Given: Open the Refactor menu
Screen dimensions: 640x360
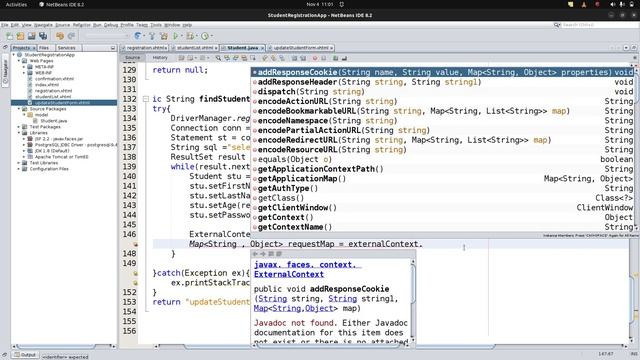Looking at the screenshot, I should tap(82, 25).
